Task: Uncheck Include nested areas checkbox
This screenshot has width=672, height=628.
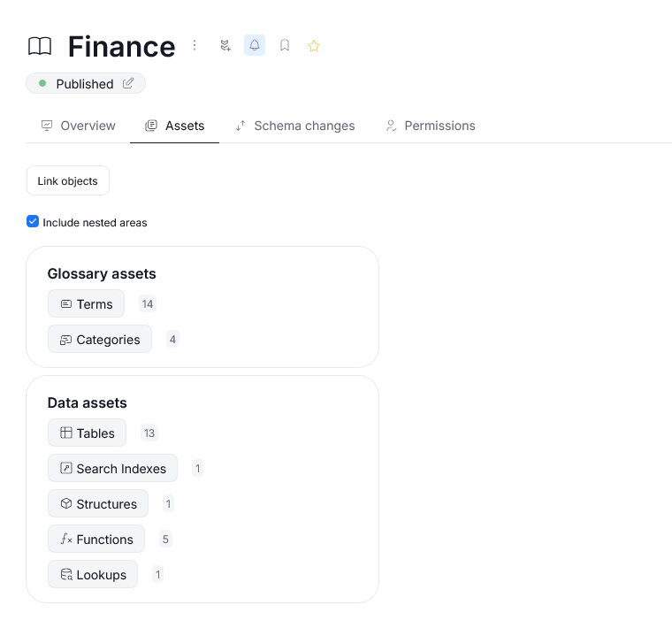Action: point(33,222)
